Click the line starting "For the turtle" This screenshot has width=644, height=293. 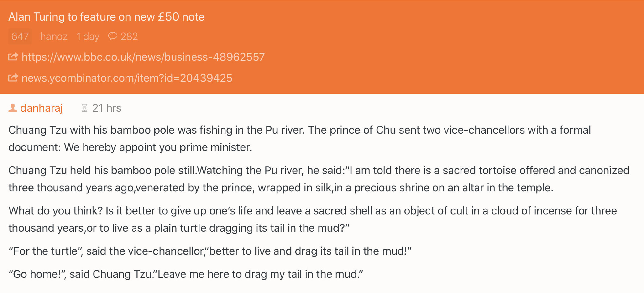click(x=210, y=251)
